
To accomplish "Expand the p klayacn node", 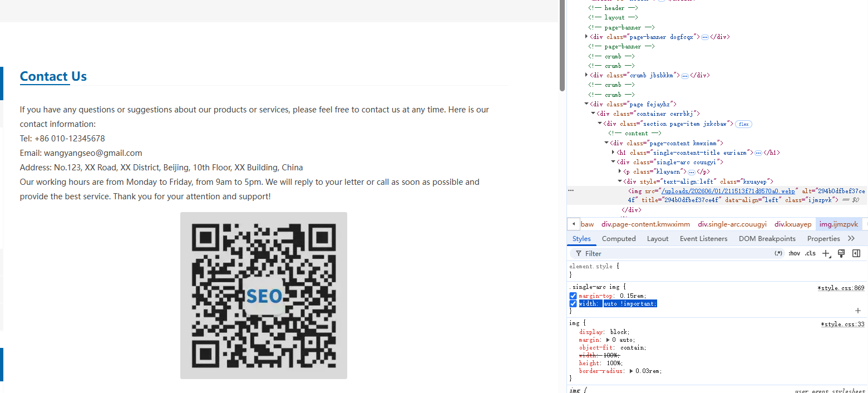I will (x=620, y=171).
